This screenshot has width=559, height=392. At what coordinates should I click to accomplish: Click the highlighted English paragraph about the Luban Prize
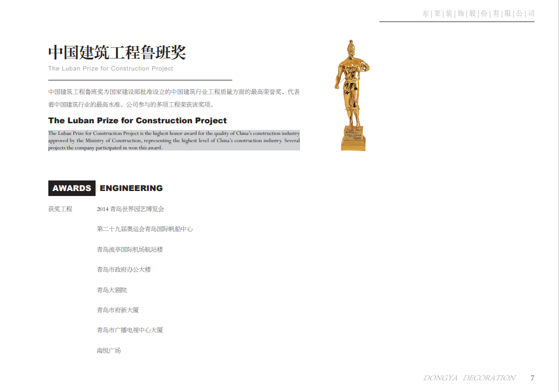[174, 140]
